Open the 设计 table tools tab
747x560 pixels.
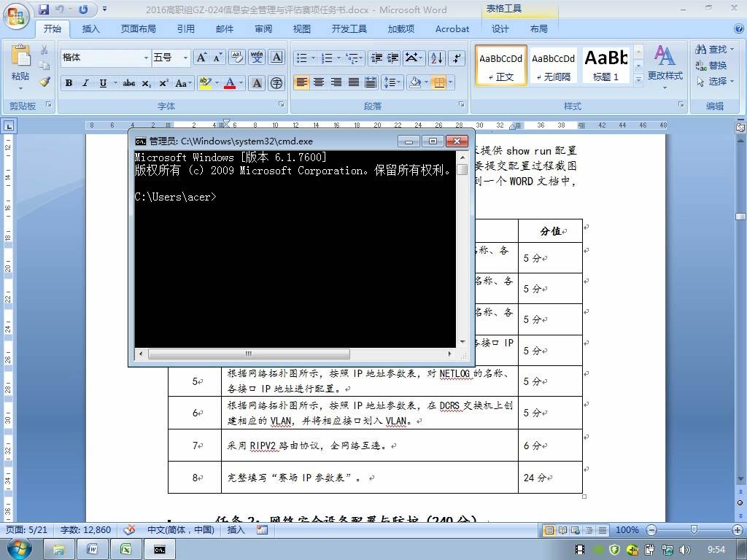coord(500,29)
